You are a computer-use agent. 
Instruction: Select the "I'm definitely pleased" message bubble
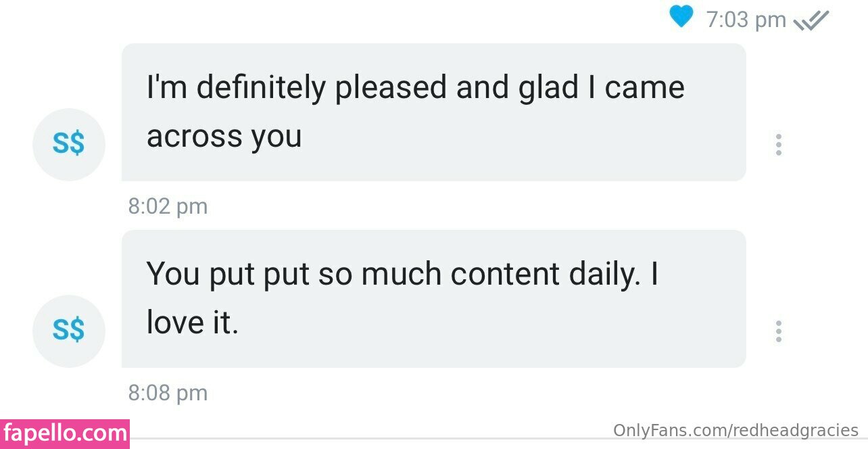pyautogui.click(x=433, y=112)
